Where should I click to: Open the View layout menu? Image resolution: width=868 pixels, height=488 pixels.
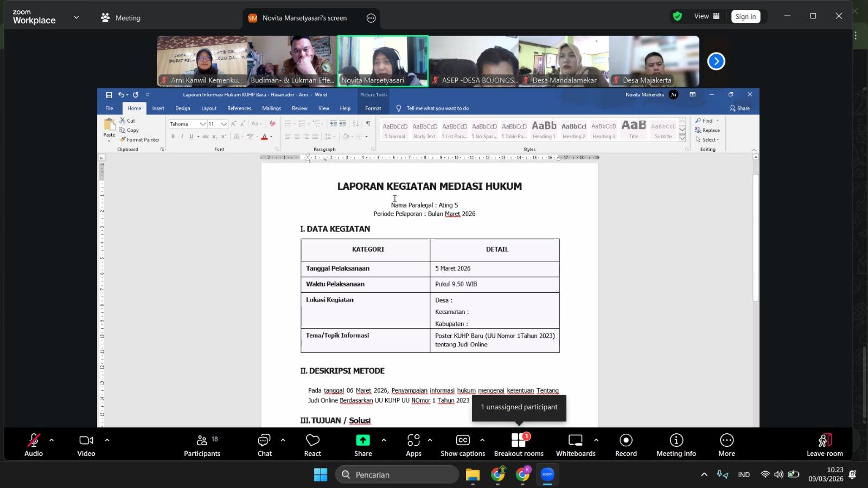[707, 16]
